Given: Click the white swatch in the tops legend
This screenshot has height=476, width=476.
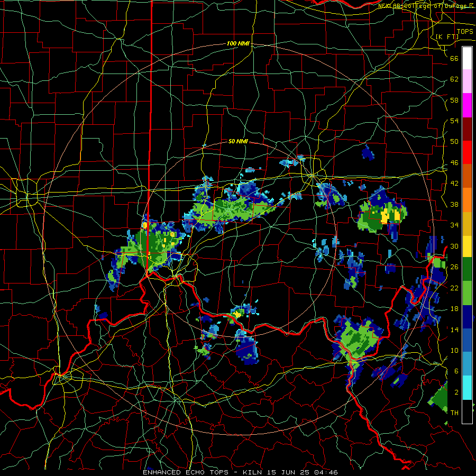Looking at the screenshot, I should pyautogui.click(x=467, y=58).
